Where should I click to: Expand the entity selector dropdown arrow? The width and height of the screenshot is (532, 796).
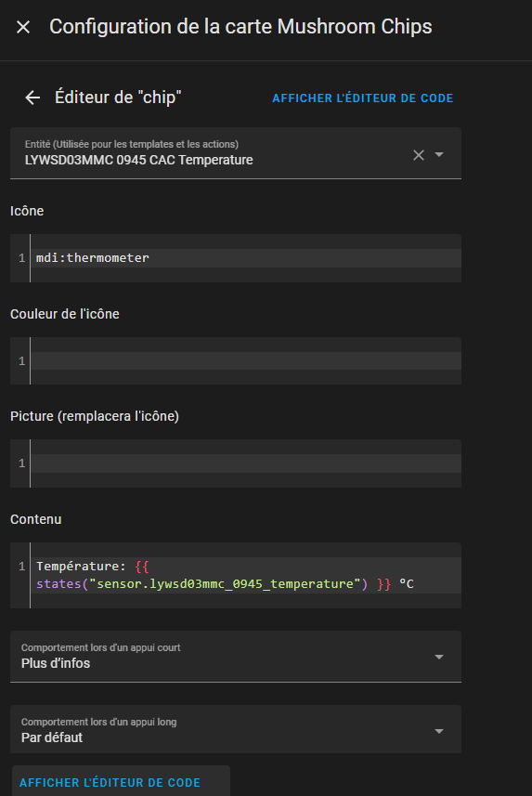pyautogui.click(x=439, y=154)
